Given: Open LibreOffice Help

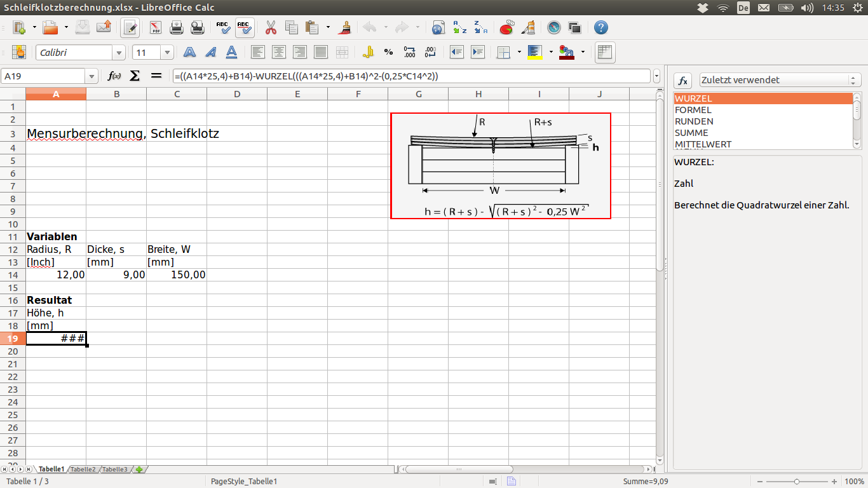Looking at the screenshot, I should [x=600, y=28].
